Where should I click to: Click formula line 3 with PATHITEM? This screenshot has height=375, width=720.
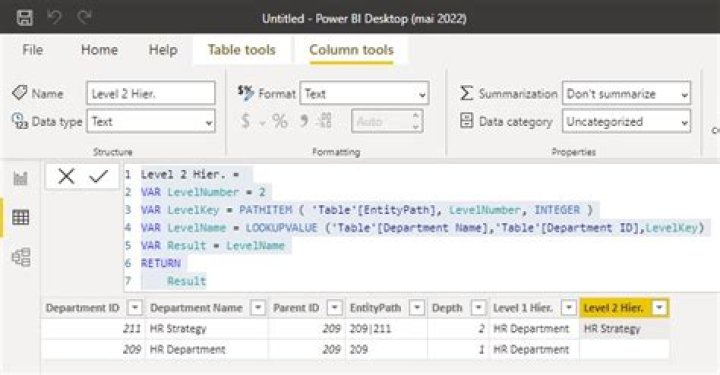point(367,210)
